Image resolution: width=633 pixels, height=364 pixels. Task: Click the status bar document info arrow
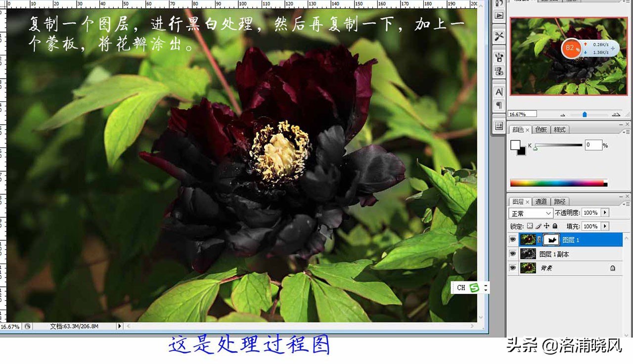point(119,326)
